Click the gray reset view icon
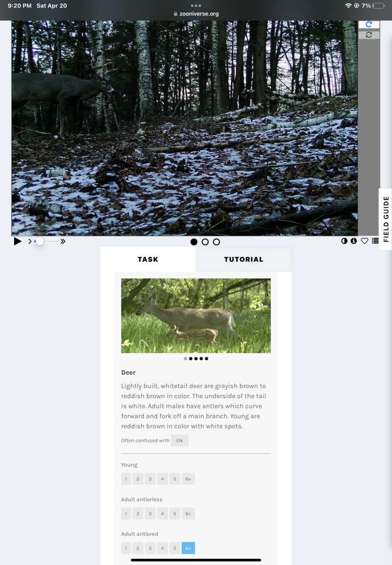 tap(369, 35)
